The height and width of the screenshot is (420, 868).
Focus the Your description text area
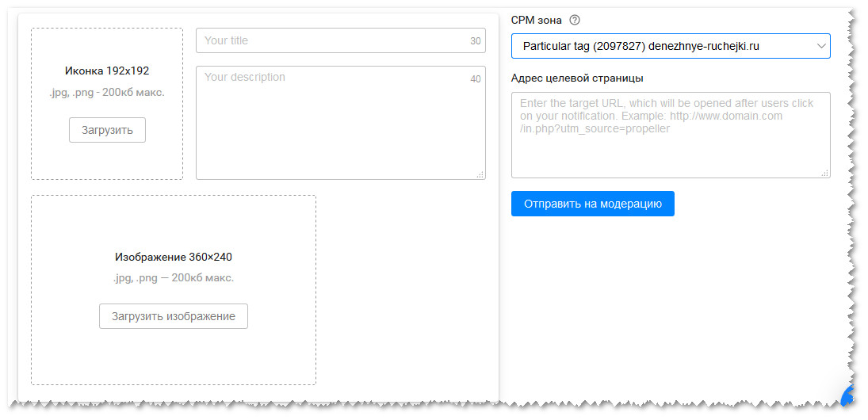point(340,123)
